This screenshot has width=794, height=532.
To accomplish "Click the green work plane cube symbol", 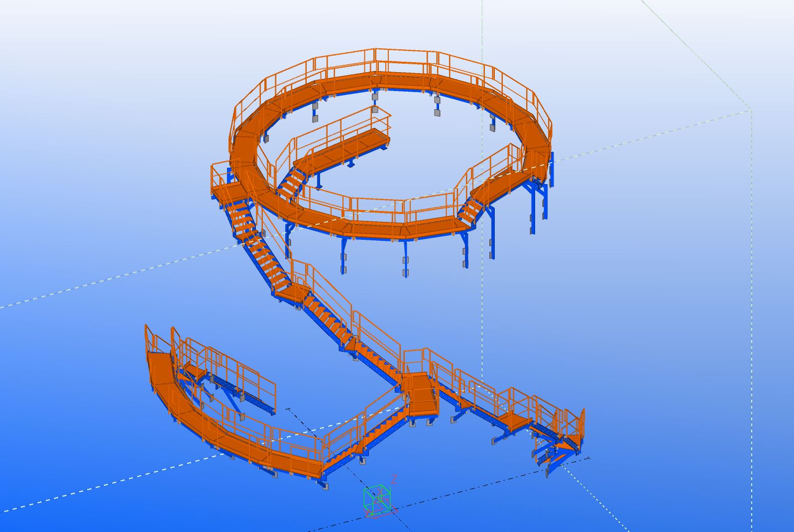I will tap(377, 498).
